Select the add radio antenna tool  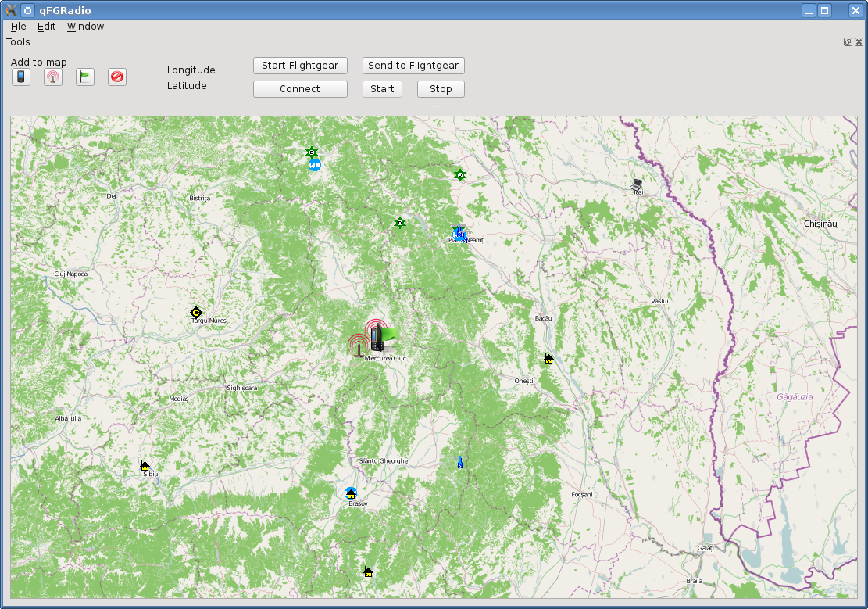(53, 77)
